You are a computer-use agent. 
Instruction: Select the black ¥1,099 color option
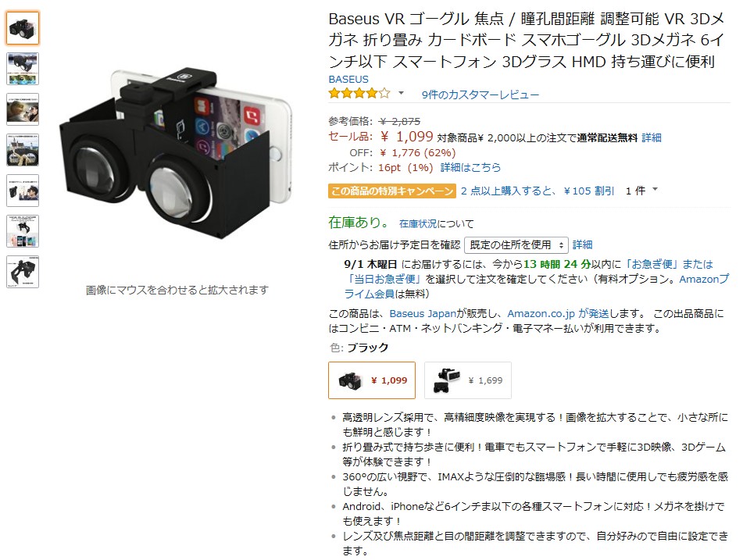pyautogui.click(x=372, y=380)
